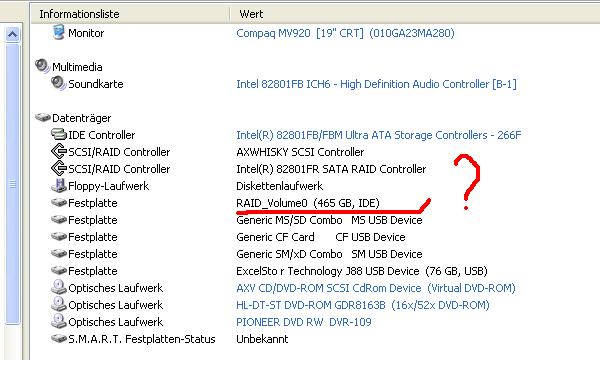Click the Soundkarte speaker icon
Screen dimensions: 600x384
(59, 83)
